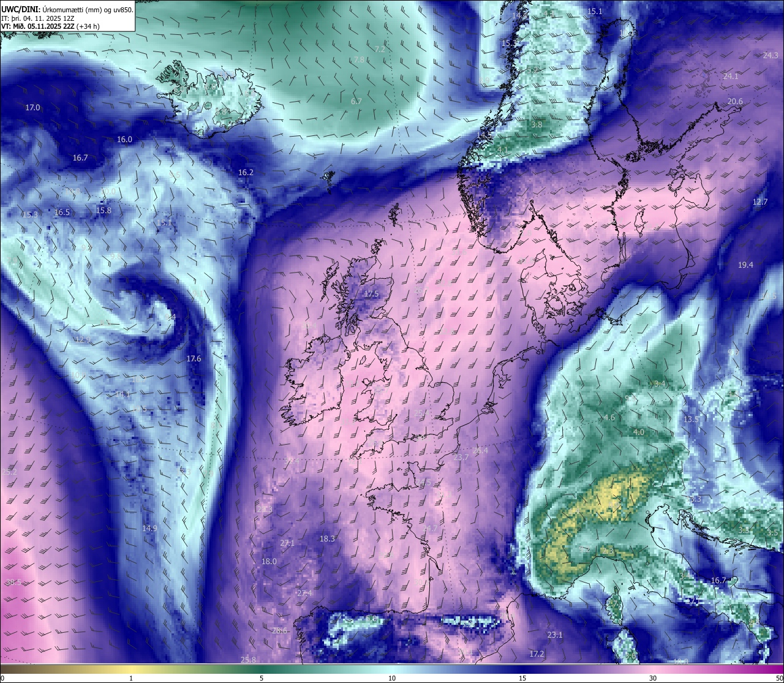This screenshot has height=683, width=784.
Task: Click the 25.8 value on the map
Action: (x=248, y=660)
